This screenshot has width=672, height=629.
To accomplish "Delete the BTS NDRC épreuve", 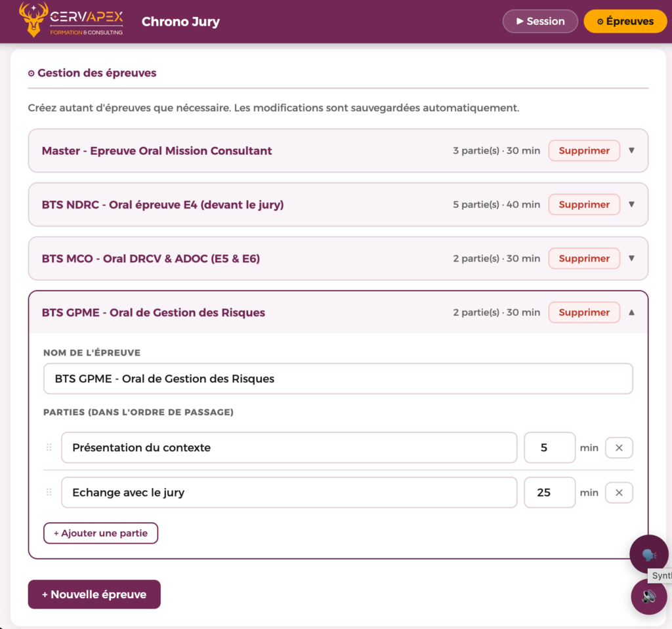I will click(583, 205).
